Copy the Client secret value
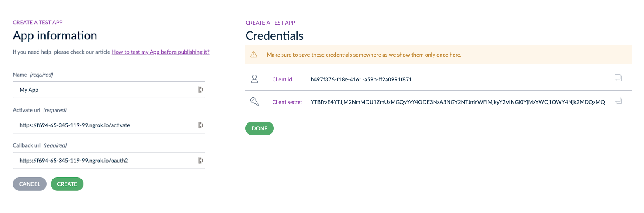The image size is (644, 213). click(x=618, y=100)
